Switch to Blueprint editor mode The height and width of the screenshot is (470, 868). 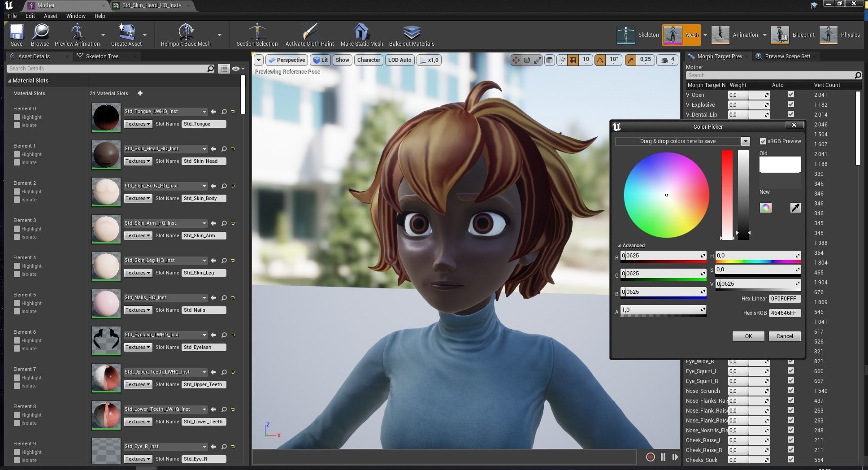[793, 35]
